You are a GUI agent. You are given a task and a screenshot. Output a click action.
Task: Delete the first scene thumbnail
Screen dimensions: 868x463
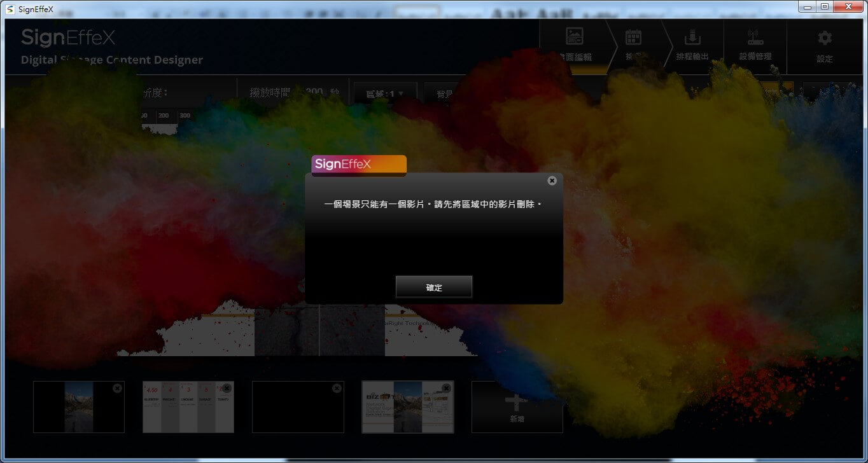coord(117,388)
